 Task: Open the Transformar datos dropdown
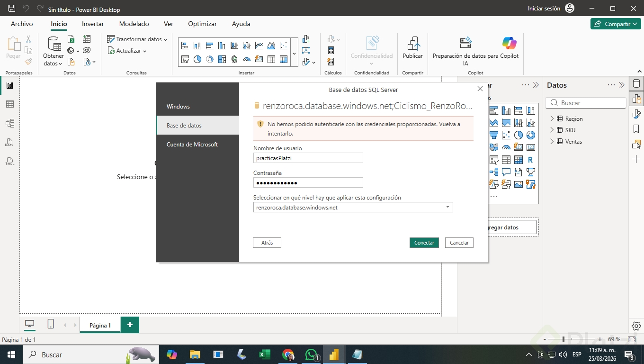(137, 39)
